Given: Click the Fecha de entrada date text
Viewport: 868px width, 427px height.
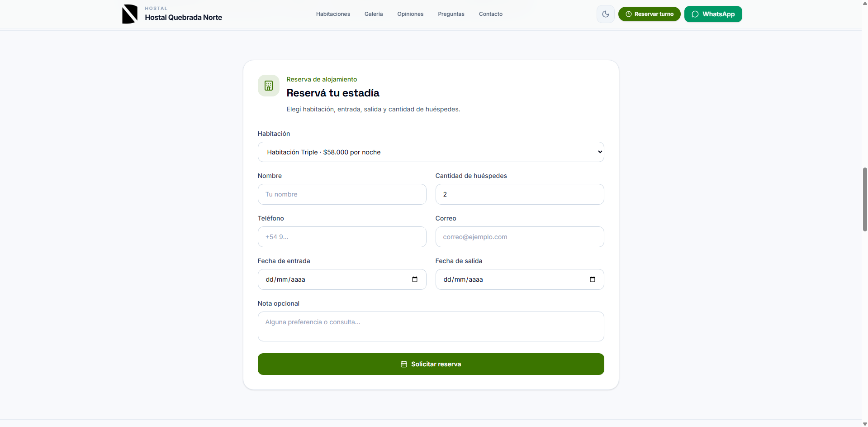Looking at the screenshot, I should coord(285,279).
